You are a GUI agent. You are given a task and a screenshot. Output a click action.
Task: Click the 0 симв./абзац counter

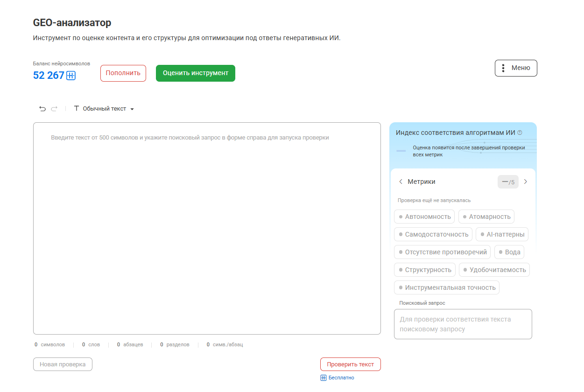pyautogui.click(x=225, y=345)
